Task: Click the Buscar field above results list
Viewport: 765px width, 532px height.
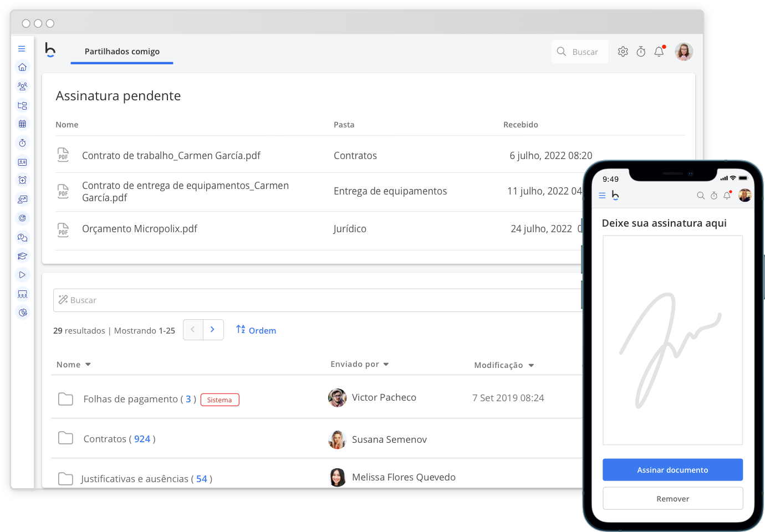Action: click(316, 300)
